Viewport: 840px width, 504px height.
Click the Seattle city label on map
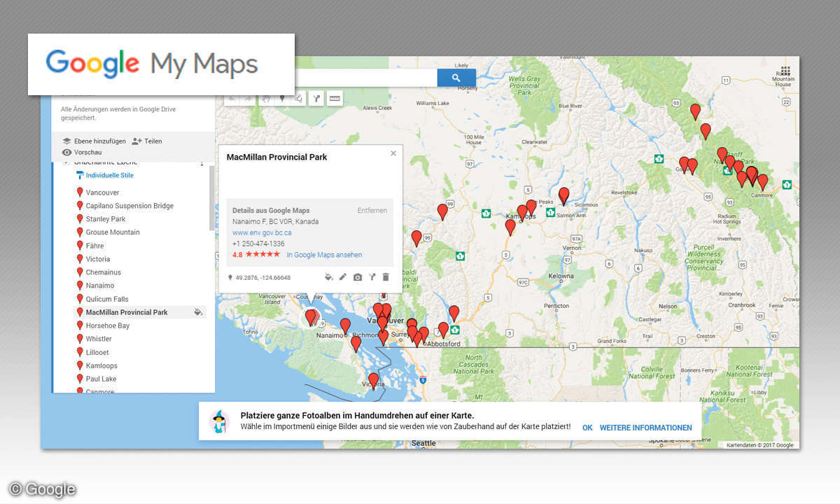tap(423, 443)
